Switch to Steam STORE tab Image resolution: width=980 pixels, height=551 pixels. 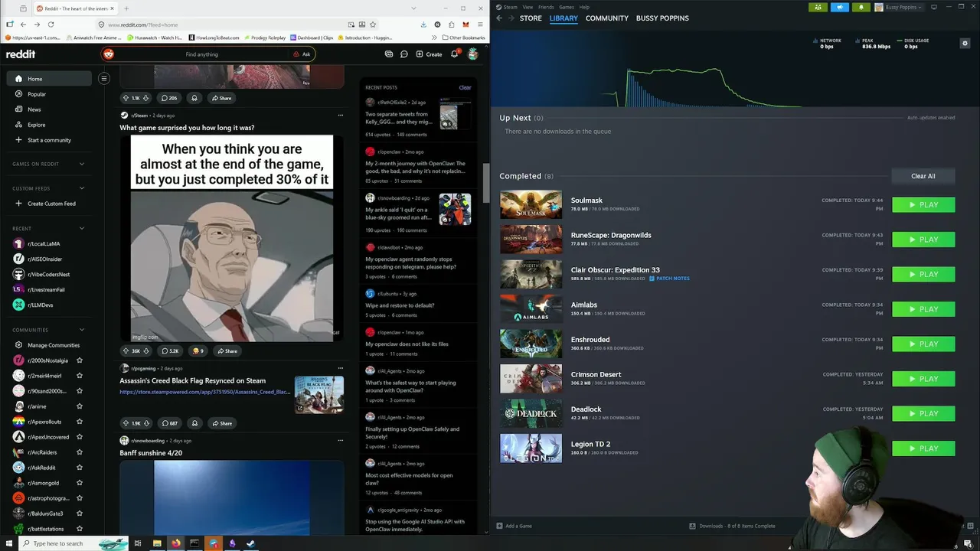click(x=531, y=18)
